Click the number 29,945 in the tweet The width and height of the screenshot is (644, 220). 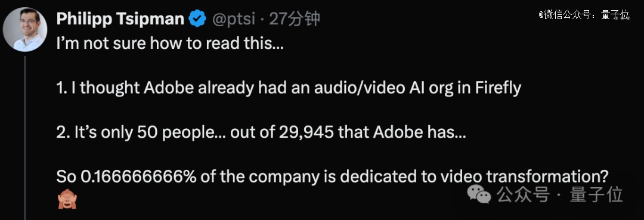pyautogui.click(x=305, y=133)
